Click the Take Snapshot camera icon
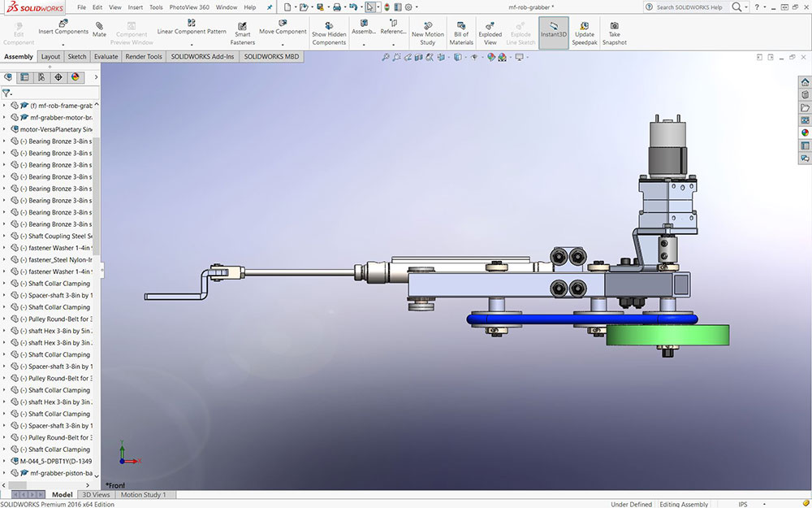812x508 pixels. (614, 26)
